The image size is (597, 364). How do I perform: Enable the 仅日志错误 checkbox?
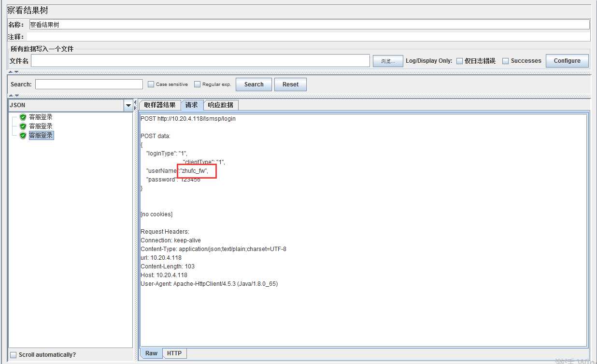click(x=459, y=61)
